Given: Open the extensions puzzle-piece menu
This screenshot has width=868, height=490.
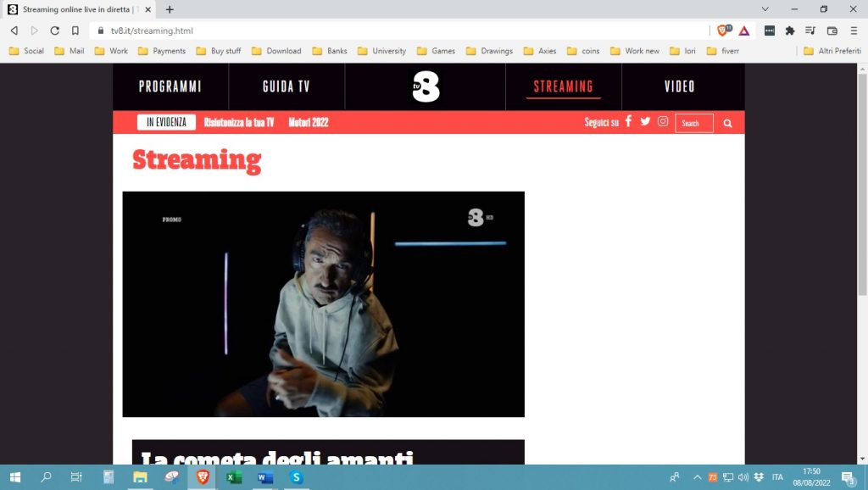Looking at the screenshot, I should [789, 30].
